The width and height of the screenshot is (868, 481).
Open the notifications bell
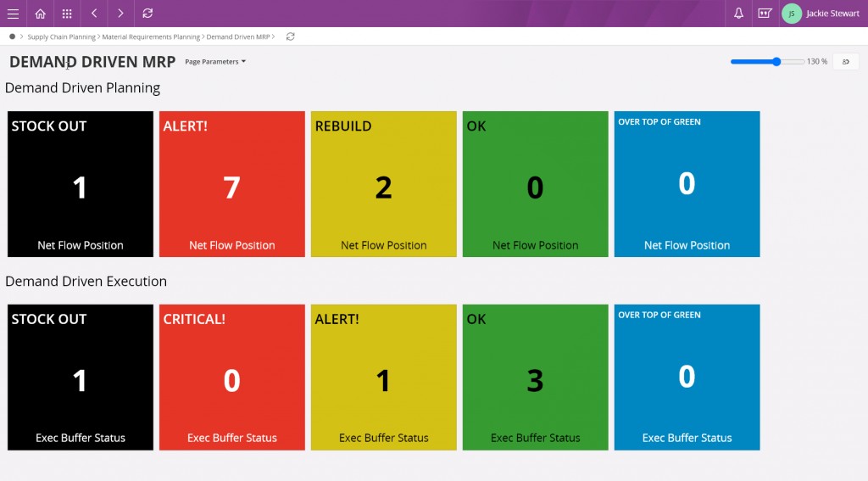[738, 14]
